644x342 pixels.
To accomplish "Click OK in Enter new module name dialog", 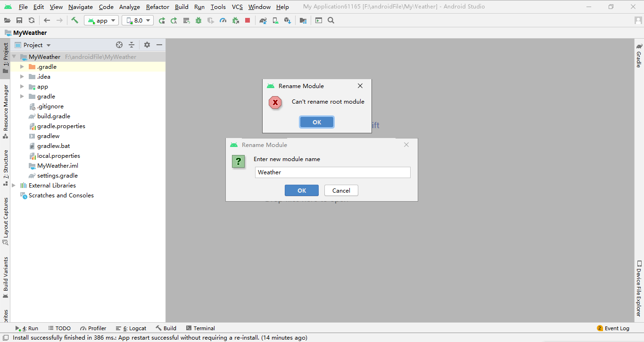I will [x=302, y=190].
